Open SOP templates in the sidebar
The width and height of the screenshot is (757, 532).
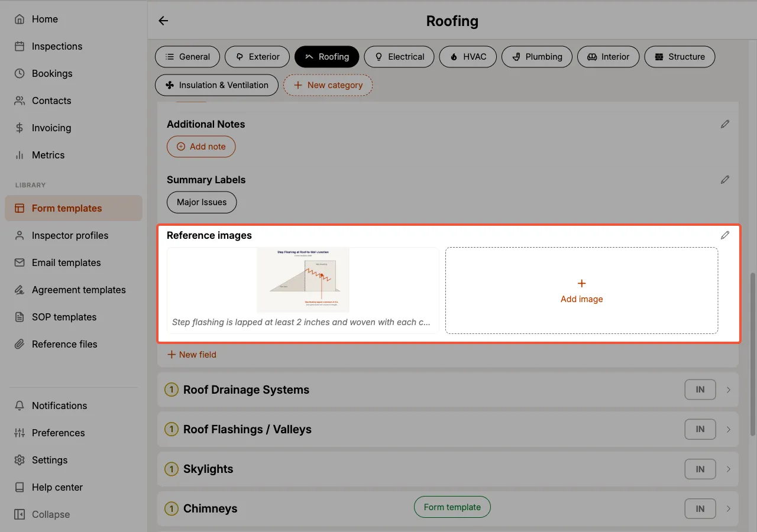click(74, 317)
